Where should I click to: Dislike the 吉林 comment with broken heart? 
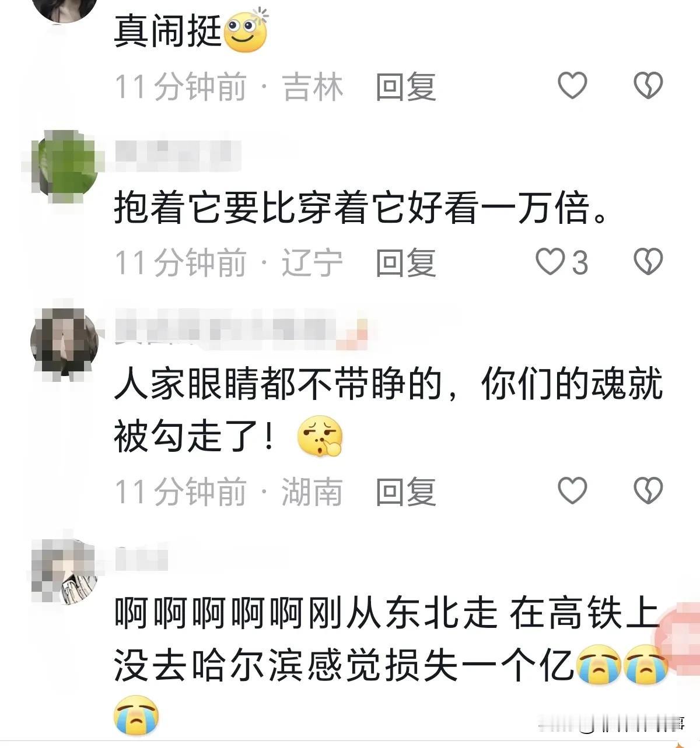[x=648, y=86]
